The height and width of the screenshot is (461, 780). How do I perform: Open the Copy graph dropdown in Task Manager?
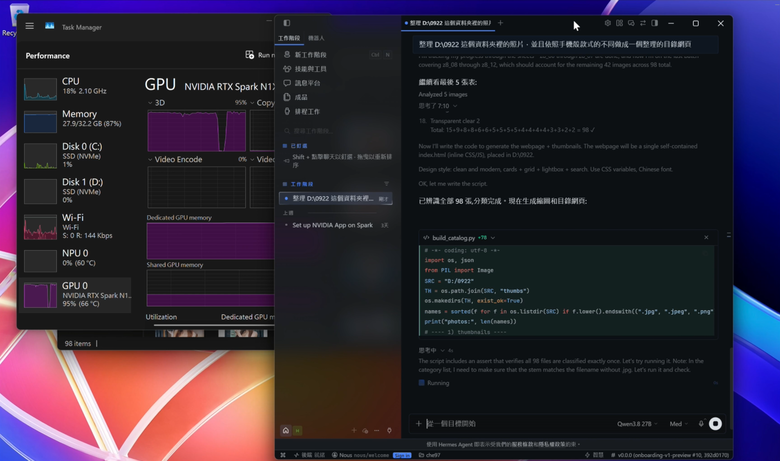coord(252,103)
